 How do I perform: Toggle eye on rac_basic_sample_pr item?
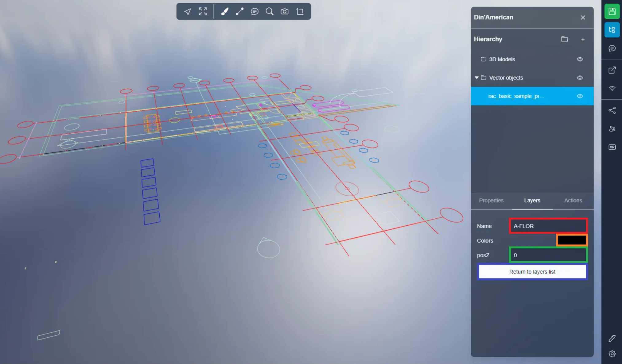[580, 96]
